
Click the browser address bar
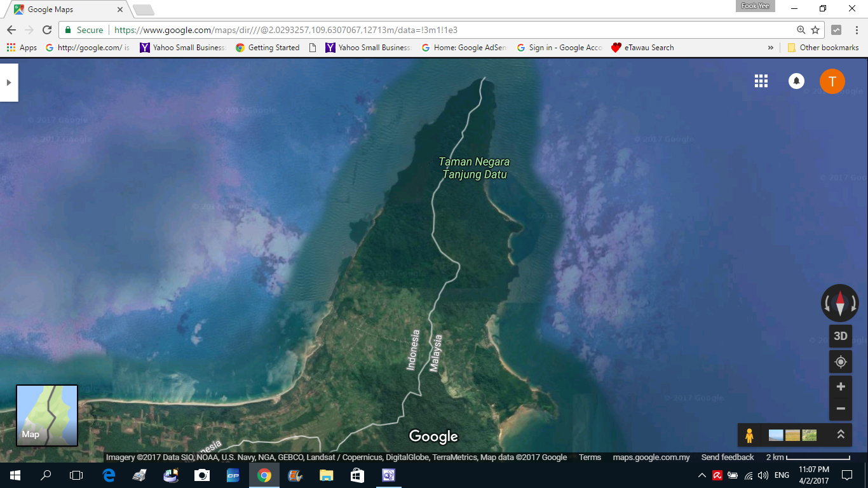[x=445, y=30]
